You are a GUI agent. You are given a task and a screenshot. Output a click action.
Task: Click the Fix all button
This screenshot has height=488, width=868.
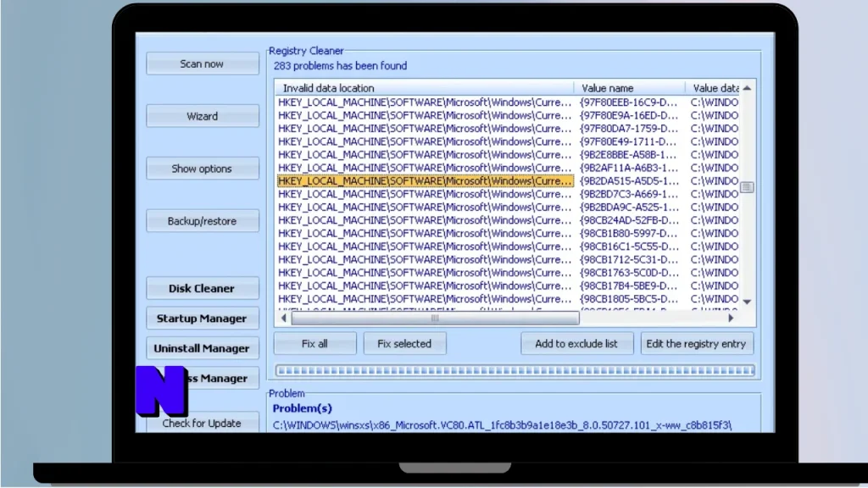coord(314,344)
